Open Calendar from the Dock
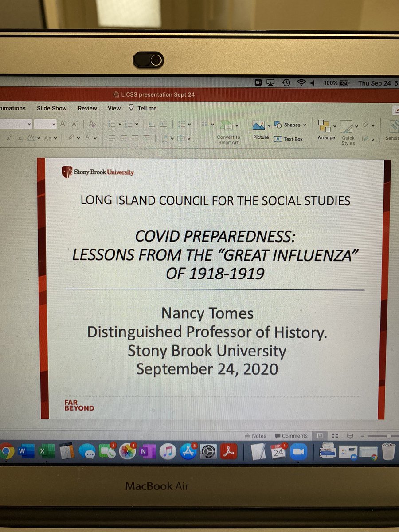Viewport: 399px width, 532px height. coord(278,451)
